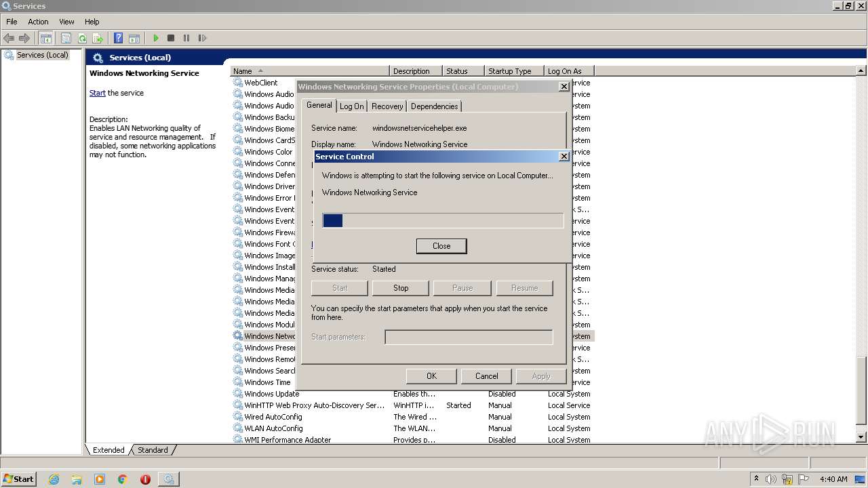Switch to the Standard view tab
The image size is (868, 488).
tap(153, 449)
